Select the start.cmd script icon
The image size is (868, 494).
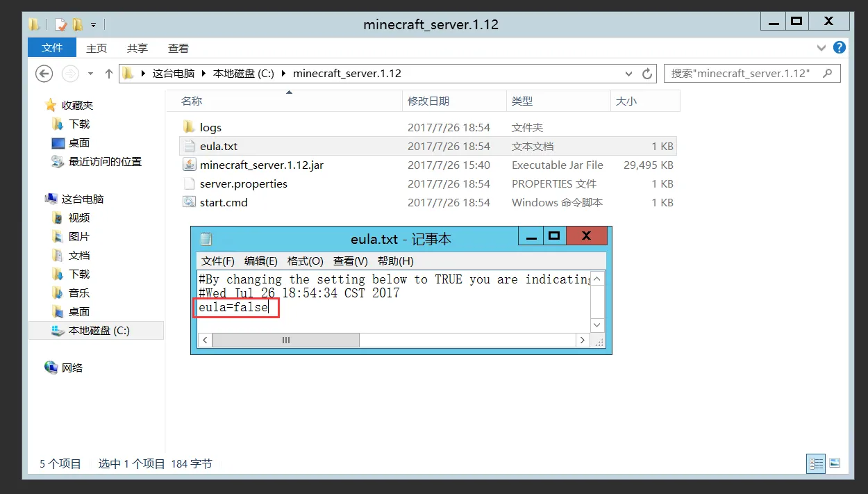189,202
